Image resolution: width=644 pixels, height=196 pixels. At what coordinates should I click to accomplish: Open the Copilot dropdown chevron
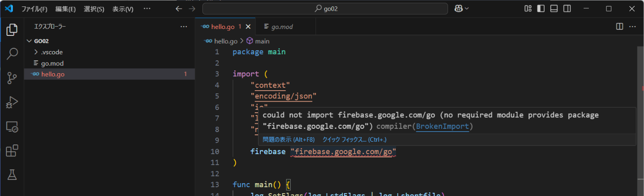coord(467,9)
